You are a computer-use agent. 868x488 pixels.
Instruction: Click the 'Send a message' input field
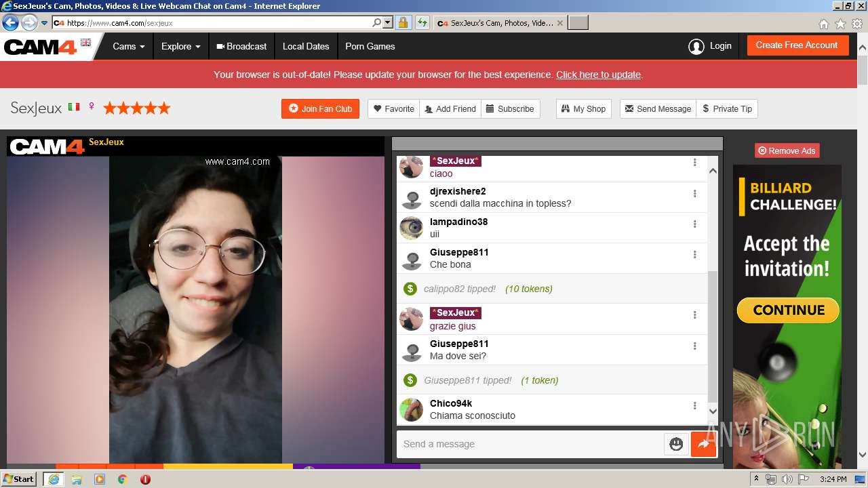tap(530, 444)
